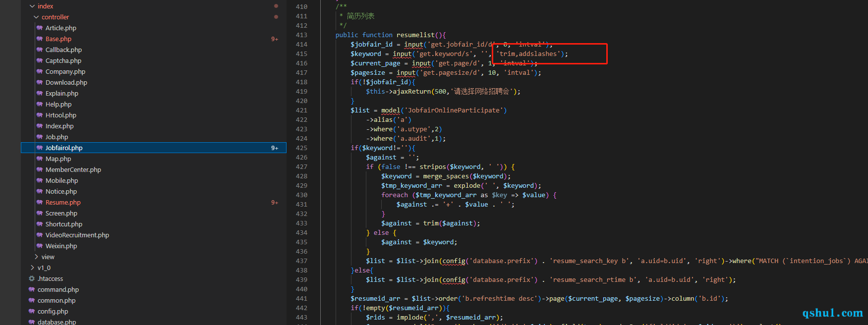Click PHP icon beside Explain.php
The height and width of the screenshot is (325, 868).
40,93
